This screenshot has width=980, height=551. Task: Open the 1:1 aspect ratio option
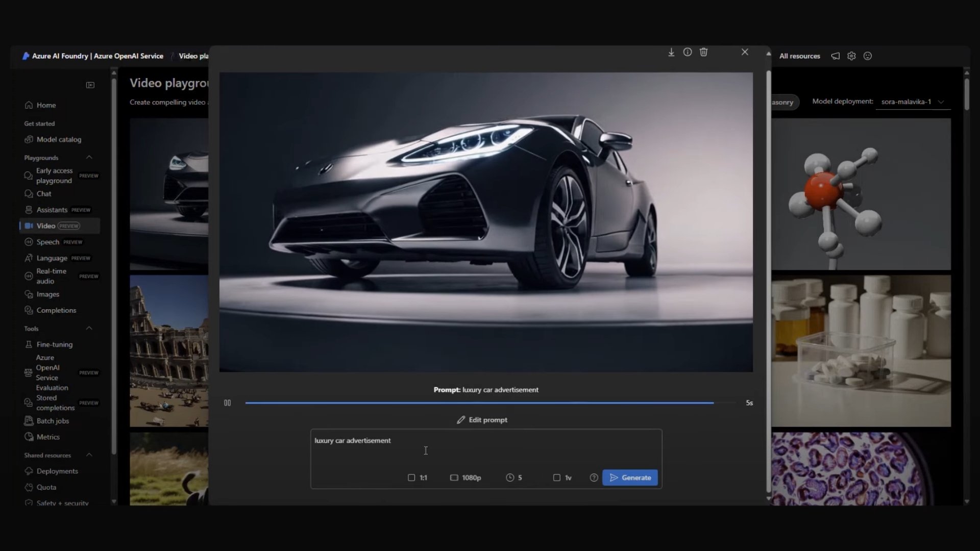pos(418,478)
